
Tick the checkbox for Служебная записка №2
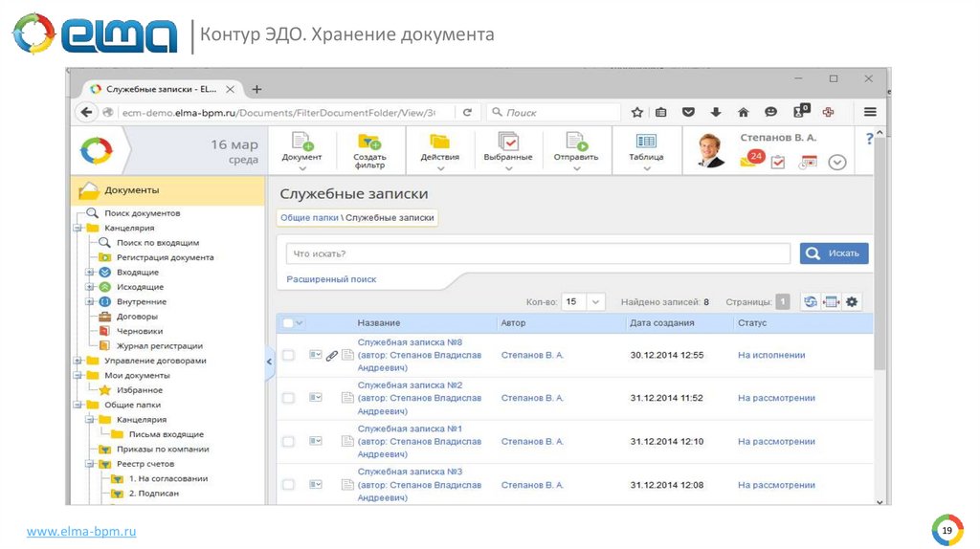288,398
